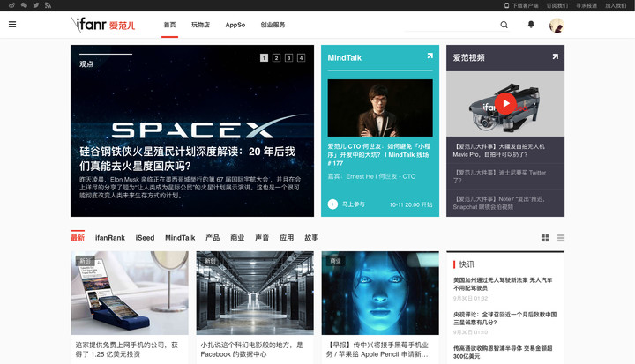635x364 pixels.
Task: Open the user avatar profile
Action: 557,25
